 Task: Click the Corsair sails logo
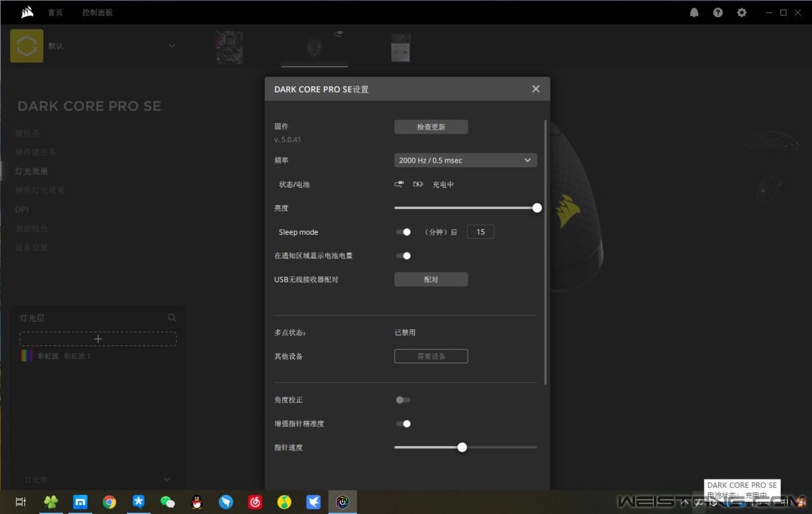pyautogui.click(x=27, y=12)
